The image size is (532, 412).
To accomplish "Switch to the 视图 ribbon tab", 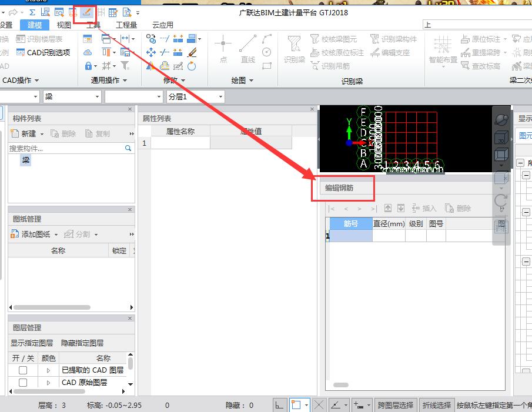I will click(x=64, y=25).
